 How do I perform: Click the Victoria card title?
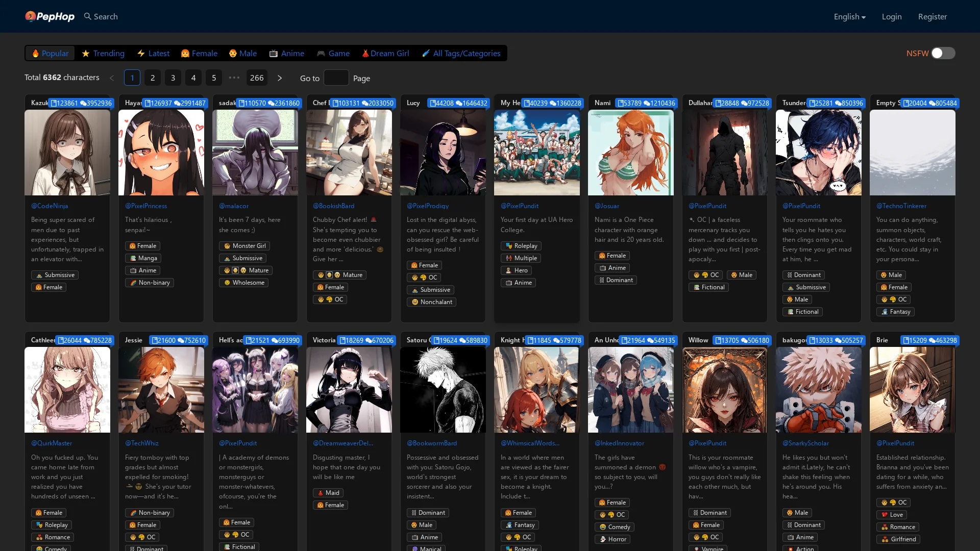324,340
